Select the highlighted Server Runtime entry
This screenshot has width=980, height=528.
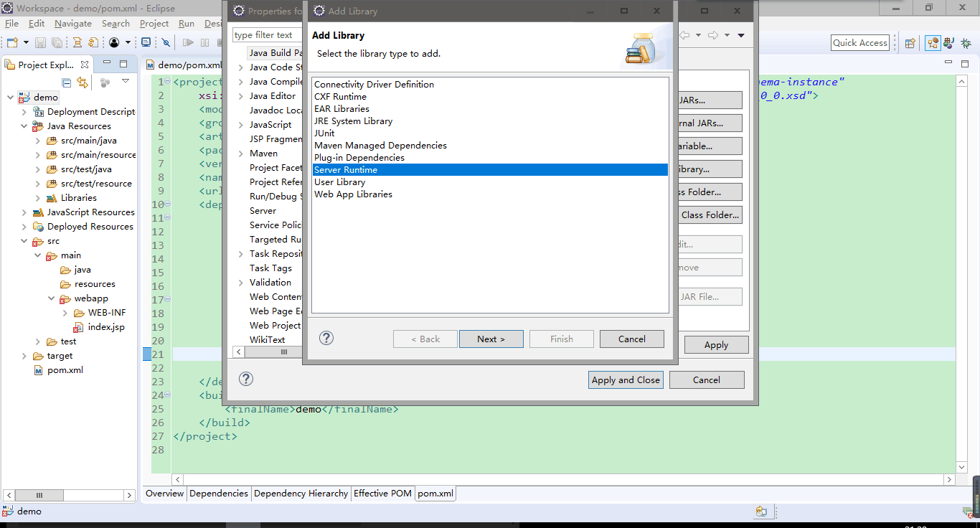click(x=490, y=170)
